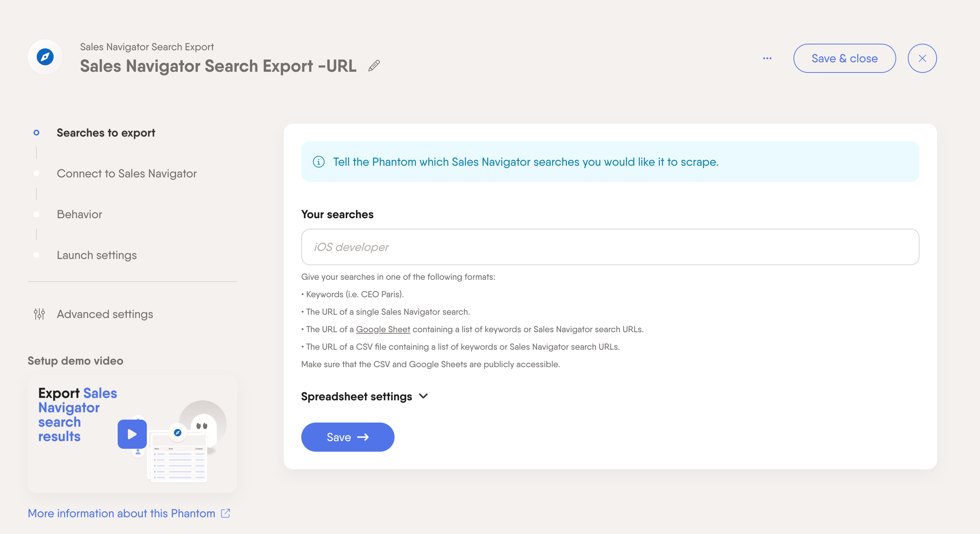This screenshot has height=534, width=980.
Task: Click the info icon in the blue banner
Action: click(x=318, y=162)
